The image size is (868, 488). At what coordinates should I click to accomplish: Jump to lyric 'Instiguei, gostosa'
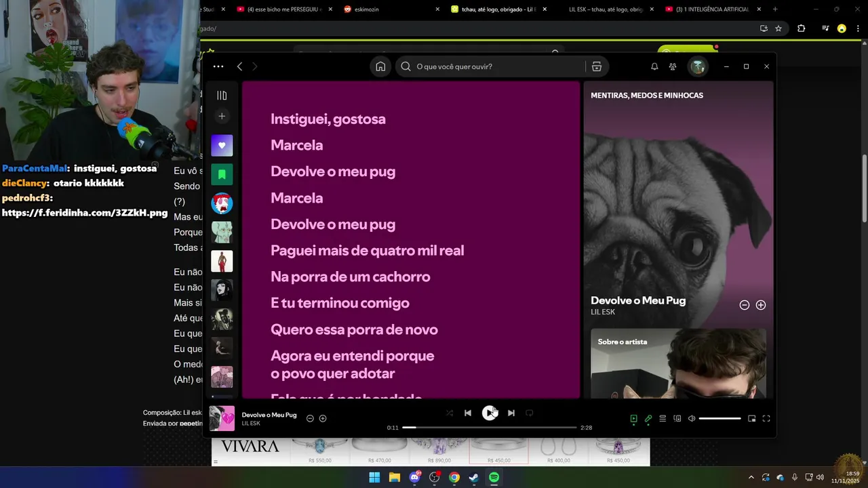(x=328, y=119)
